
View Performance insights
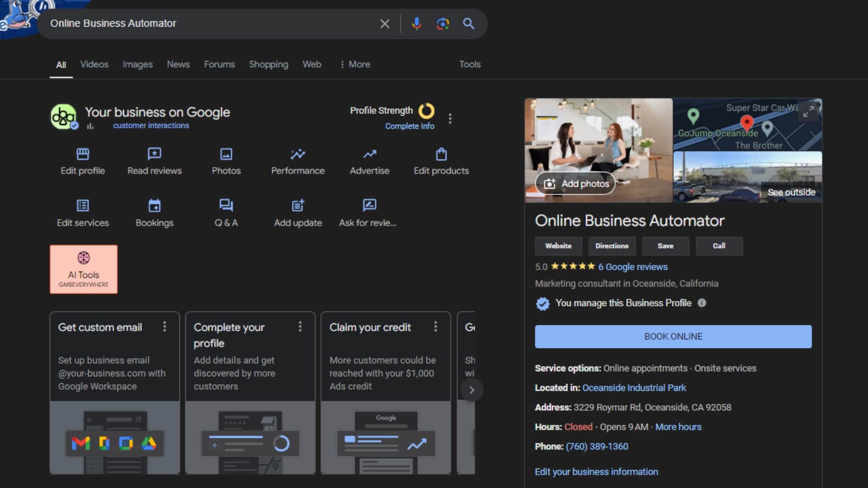(x=298, y=161)
